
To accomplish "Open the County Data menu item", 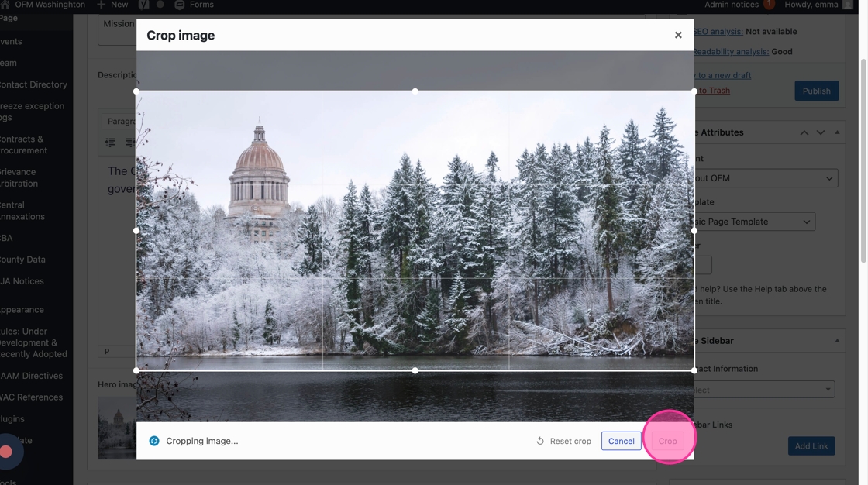I will (x=22, y=260).
